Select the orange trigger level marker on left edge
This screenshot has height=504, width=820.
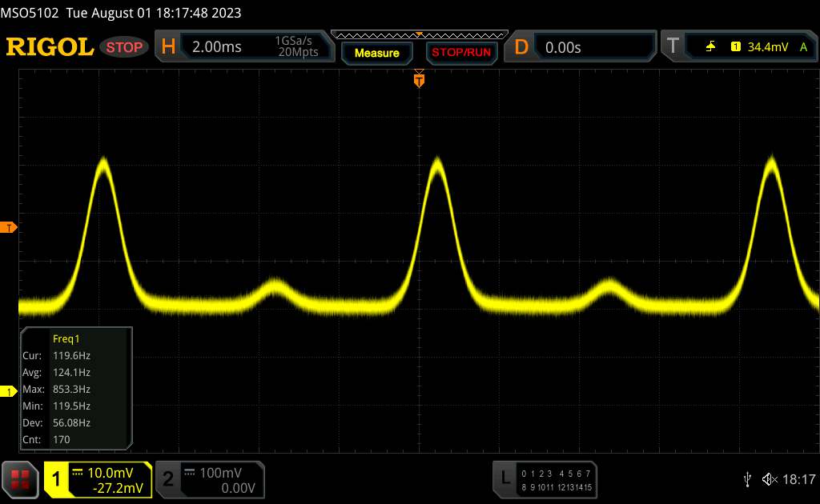10,228
